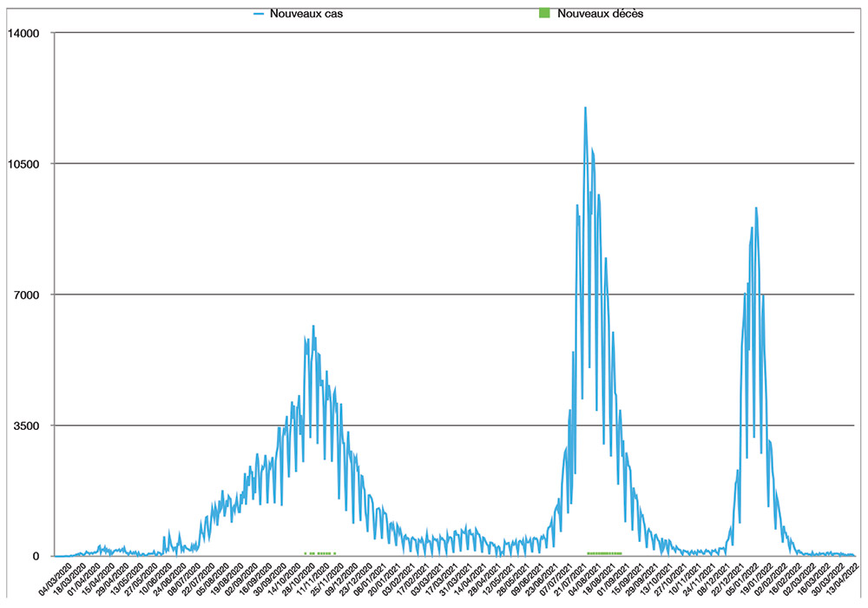The width and height of the screenshot is (868, 608).
Task: Click the 14000 y-axis label
Action: pyautogui.click(x=23, y=33)
